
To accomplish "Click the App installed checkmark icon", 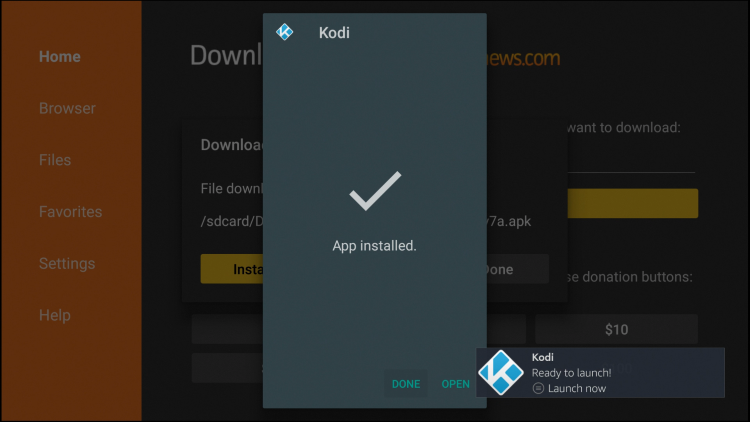I will [375, 190].
